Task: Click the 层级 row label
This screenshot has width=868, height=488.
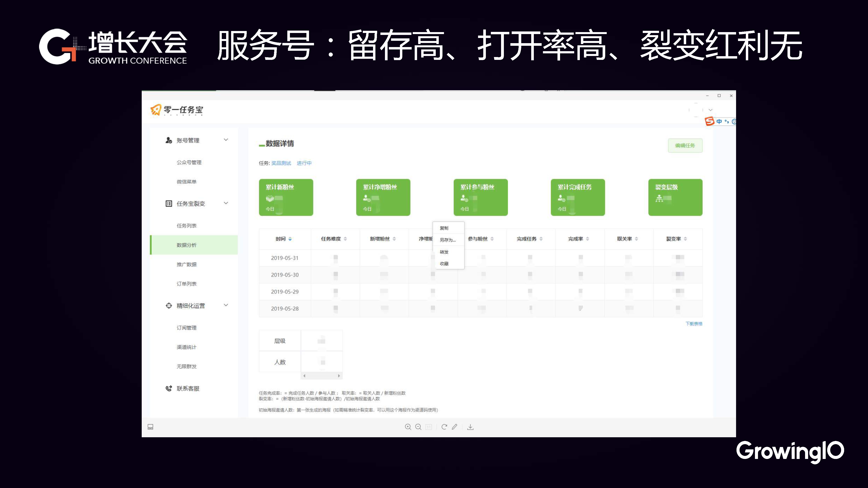Action: [280, 341]
